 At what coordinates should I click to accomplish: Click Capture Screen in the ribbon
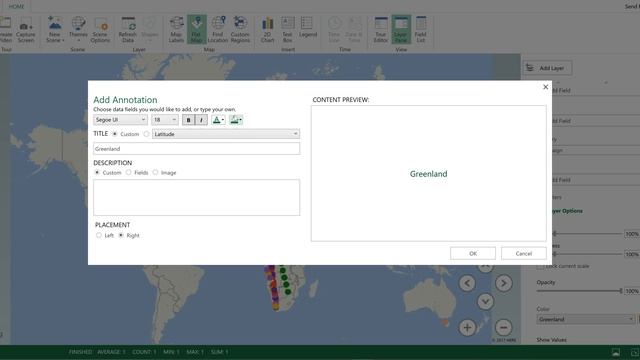pyautogui.click(x=26, y=29)
